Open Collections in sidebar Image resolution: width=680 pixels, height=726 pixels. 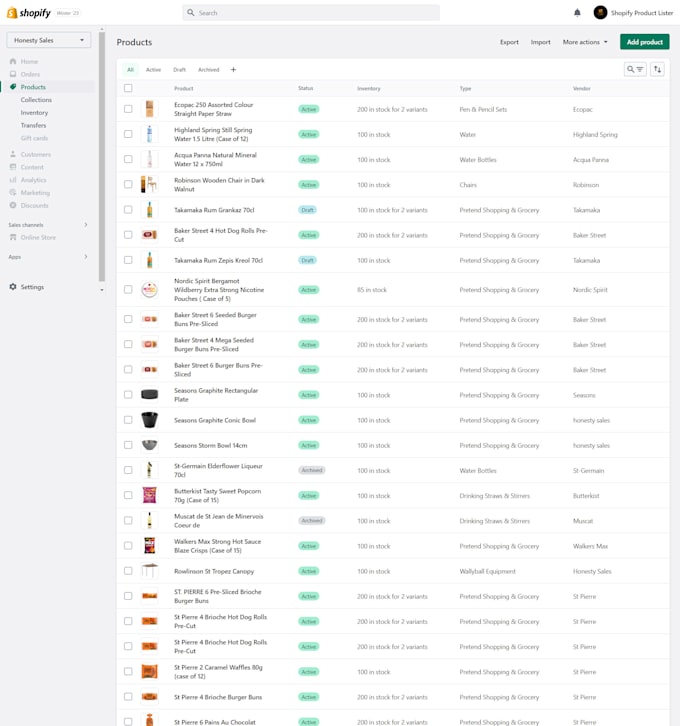point(36,100)
